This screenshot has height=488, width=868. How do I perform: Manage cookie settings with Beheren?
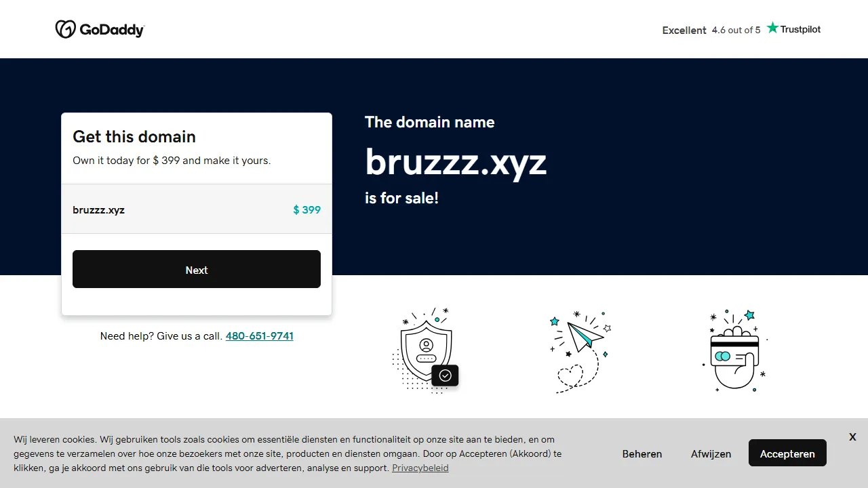click(642, 453)
